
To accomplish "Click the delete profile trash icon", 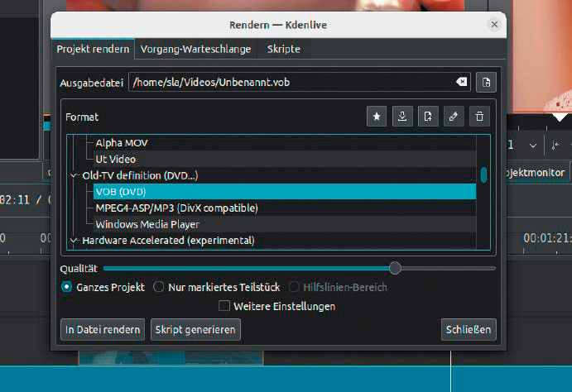I will tap(479, 117).
